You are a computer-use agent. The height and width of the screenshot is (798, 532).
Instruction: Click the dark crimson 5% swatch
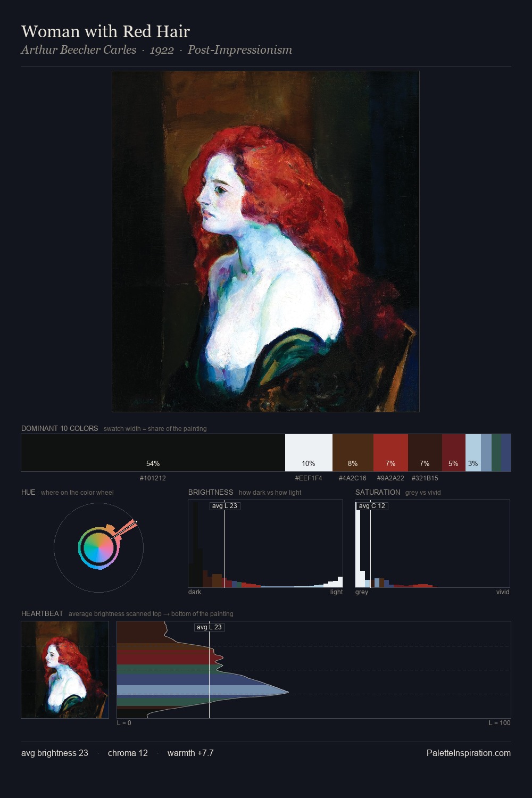click(454, 453)
